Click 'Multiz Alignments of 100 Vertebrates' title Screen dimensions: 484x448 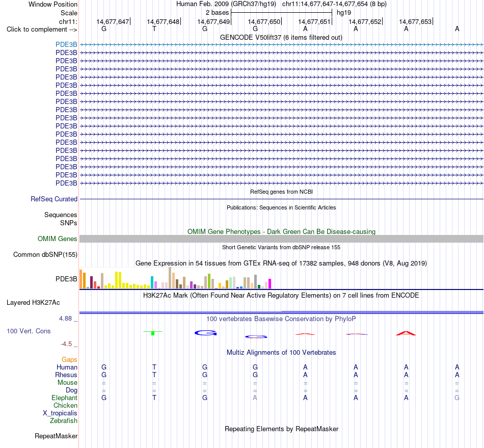(x=281, y=353)
